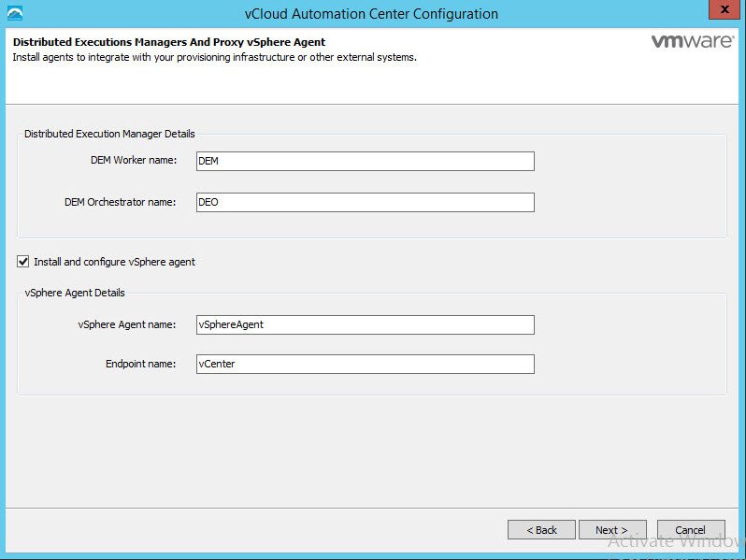Proceed with the Next button
This screenshot has width=746, height=560.
point(611,530)
